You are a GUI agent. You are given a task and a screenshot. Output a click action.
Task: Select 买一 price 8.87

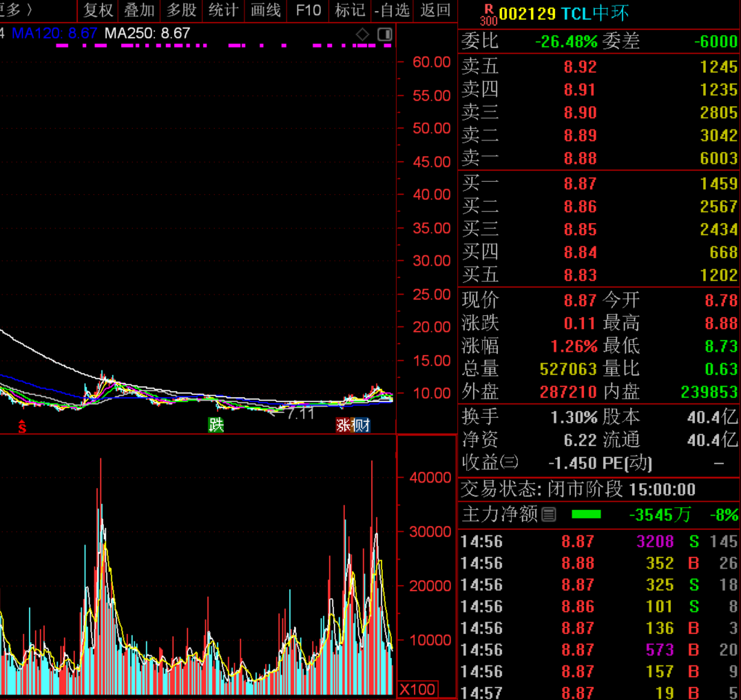click(x=580, y=184)
